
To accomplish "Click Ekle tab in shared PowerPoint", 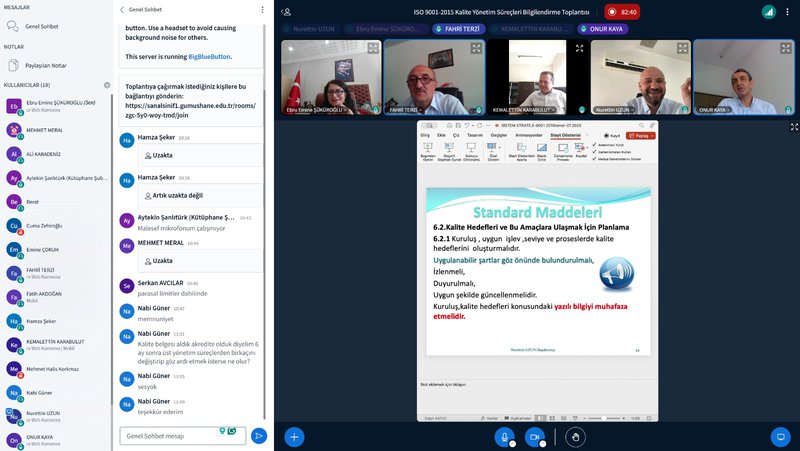I will [x=441, y=135].
